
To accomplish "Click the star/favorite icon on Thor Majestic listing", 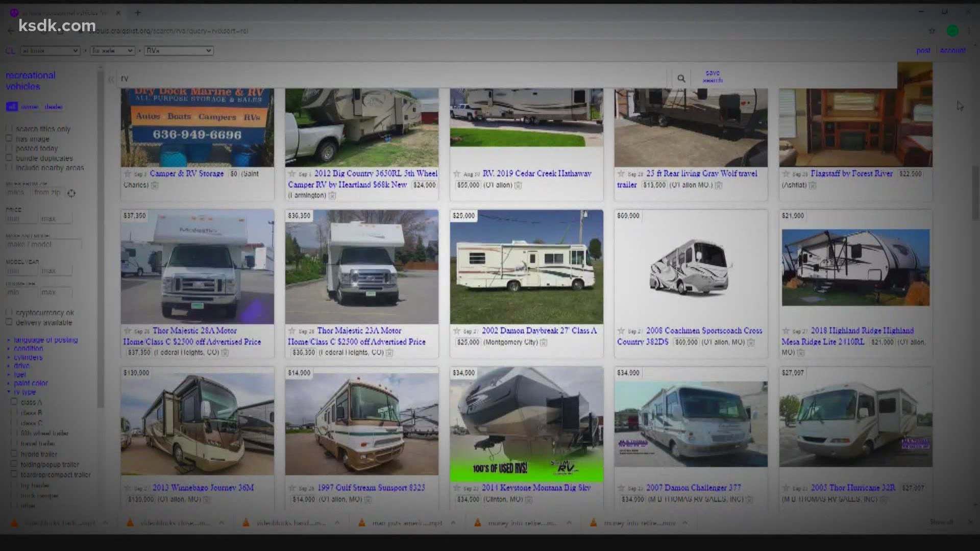I will tap(127, 330).
